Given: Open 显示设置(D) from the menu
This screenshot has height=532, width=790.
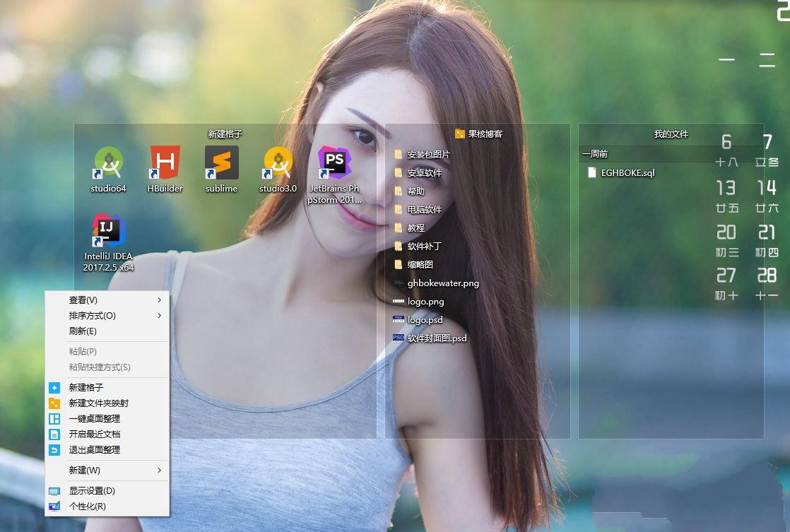Looking at the screenshot, I should [x=92, y=491].
